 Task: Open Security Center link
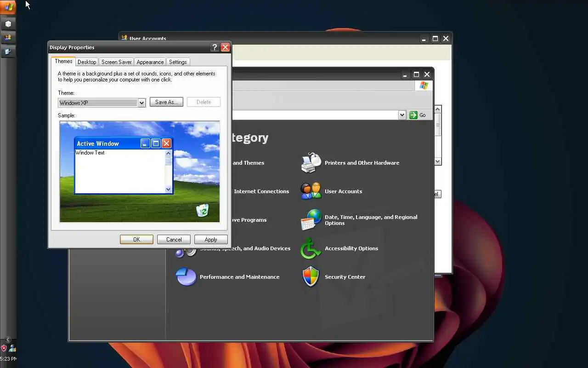(345, 277)
